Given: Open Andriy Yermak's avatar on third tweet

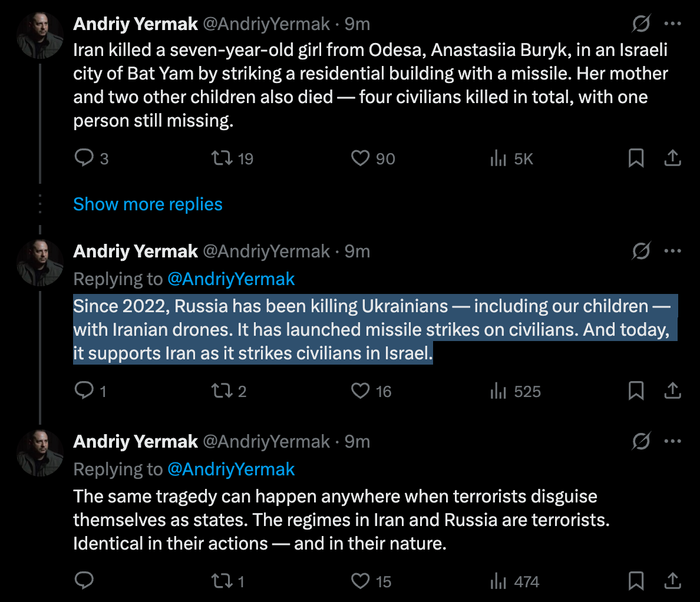Looking at the screenshot, I should click(40, 453).
